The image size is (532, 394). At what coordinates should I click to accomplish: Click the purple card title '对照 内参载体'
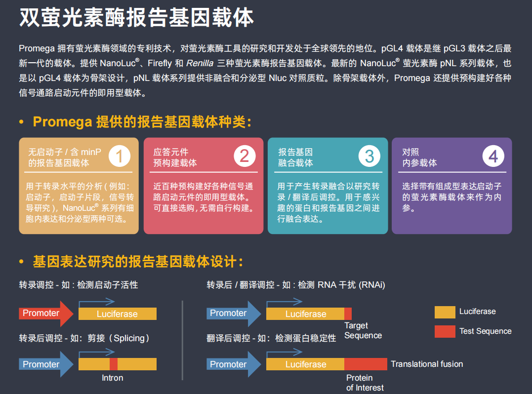pyautogui.click(x=419, y=158)
